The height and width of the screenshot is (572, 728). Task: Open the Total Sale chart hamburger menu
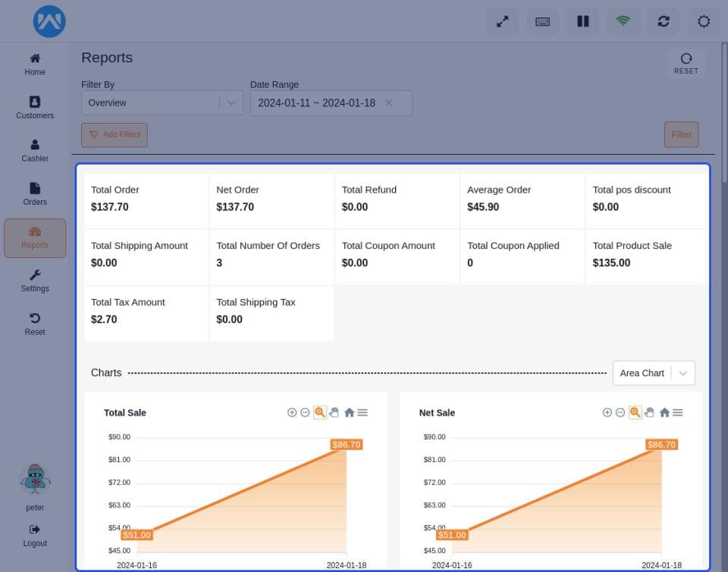click(362, 412)
